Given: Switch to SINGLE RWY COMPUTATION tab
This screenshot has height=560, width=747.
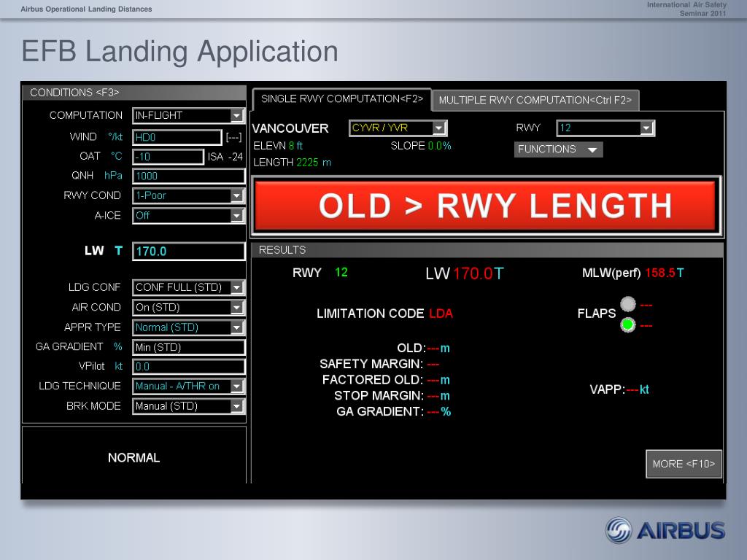Looking at the screenshot, I should (341, 99).
